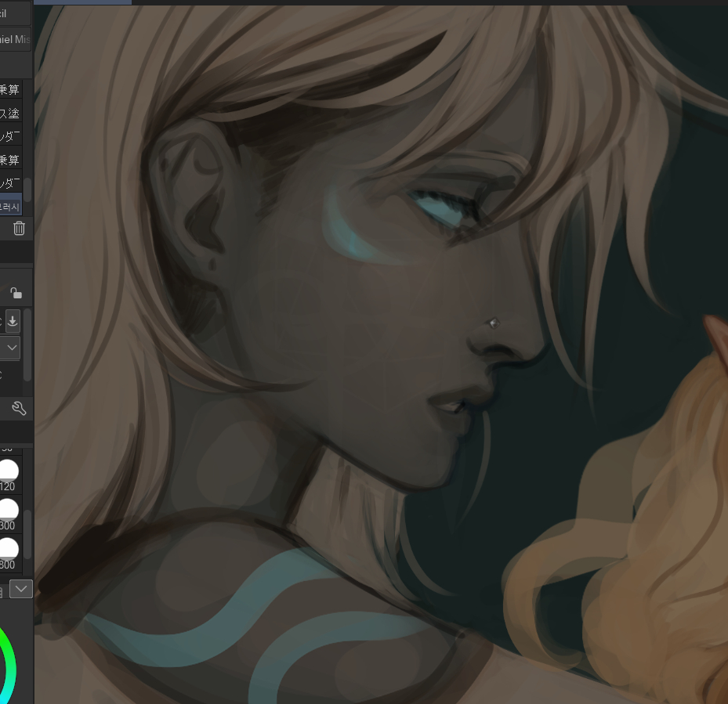The width and height of the screenshot is (728, 704).
Task: Toggle the open padlock lock icon
Action: [x=16, y=293]
